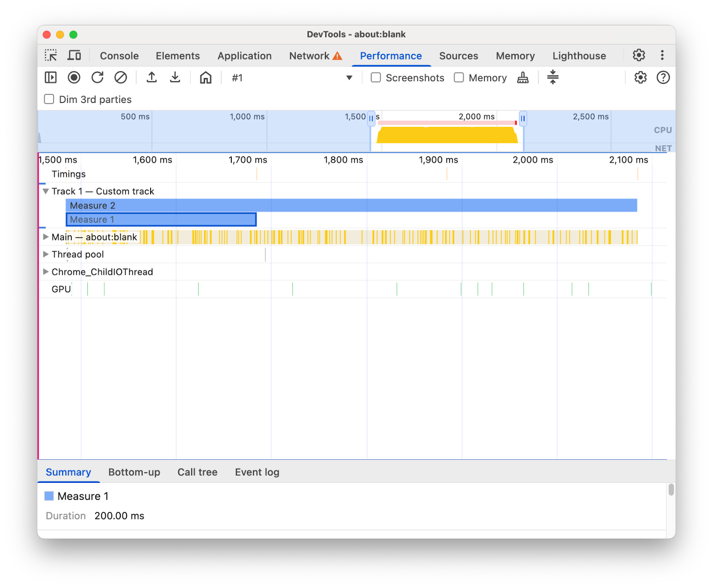Expand the Main — about:blank track

46,237
